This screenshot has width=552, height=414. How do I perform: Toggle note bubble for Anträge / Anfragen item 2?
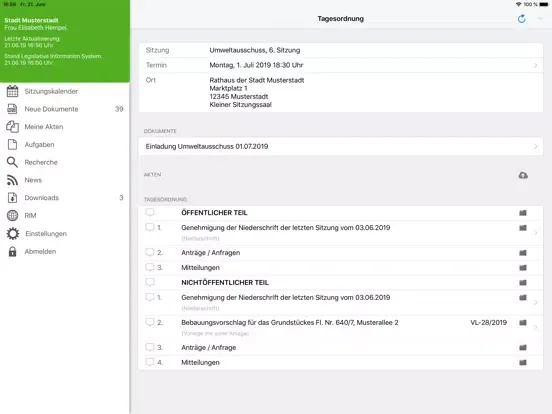(150, 252)
